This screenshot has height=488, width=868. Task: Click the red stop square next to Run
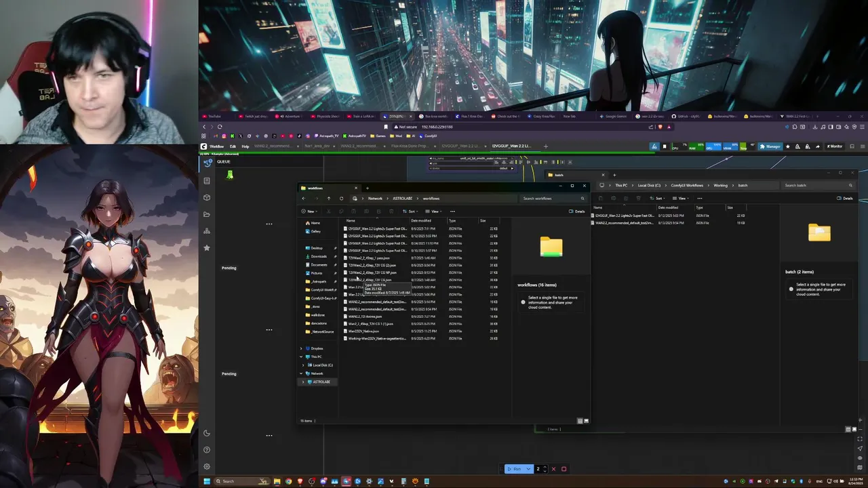point(564,469)
